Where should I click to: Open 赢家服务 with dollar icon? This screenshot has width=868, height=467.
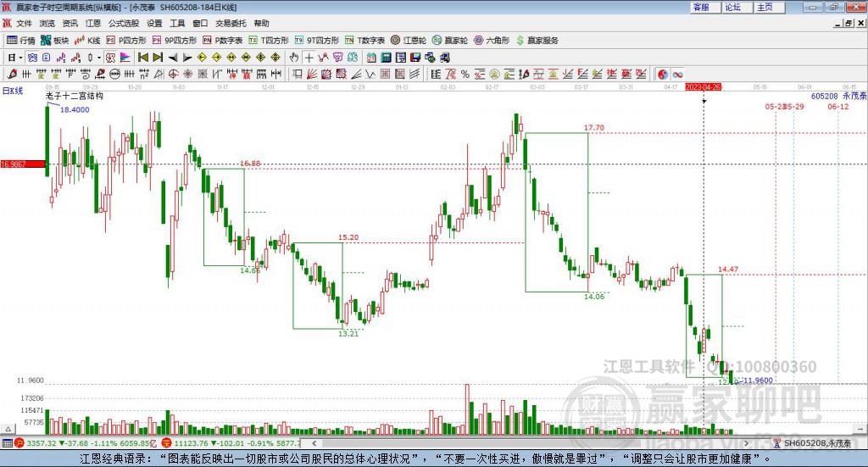click(537, 41)
